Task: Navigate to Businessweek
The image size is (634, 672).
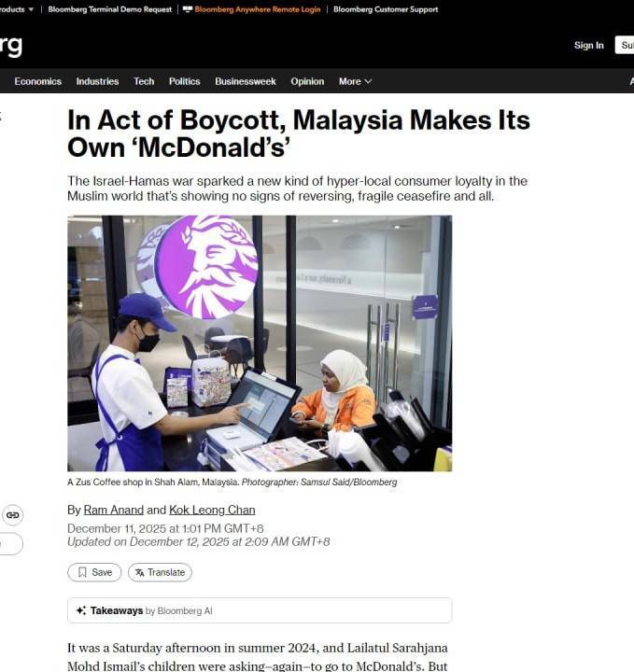Action: pos(246,81)
